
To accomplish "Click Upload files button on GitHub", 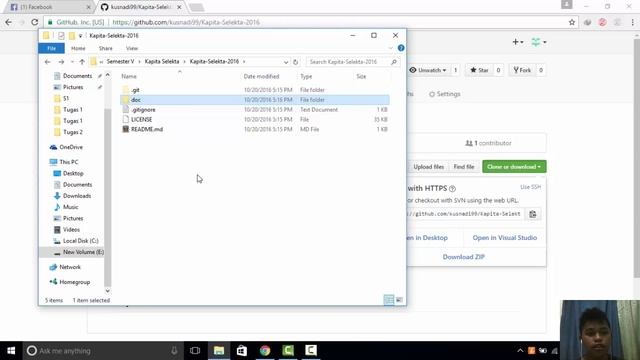I will pos(428,167).
